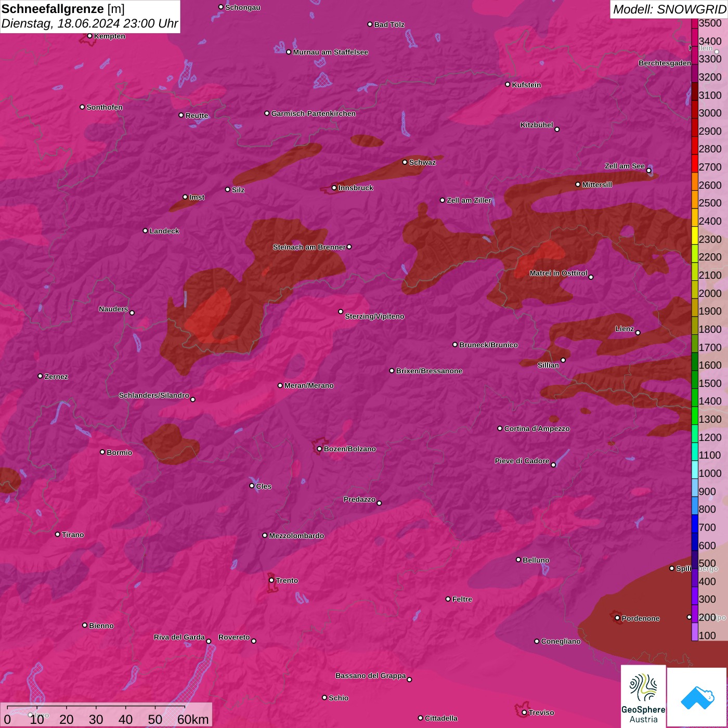The width and height of the screenshot is (728, 728).
Task: Pick the 1000 m light cyan legend swatch
Action: [695, 470]
